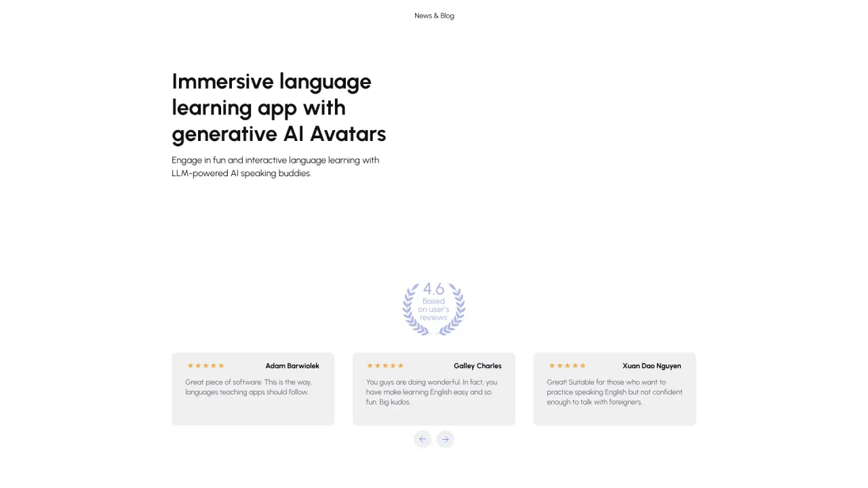
Task: Click Galley Charles's five-star rating
Action: (385, 366)
